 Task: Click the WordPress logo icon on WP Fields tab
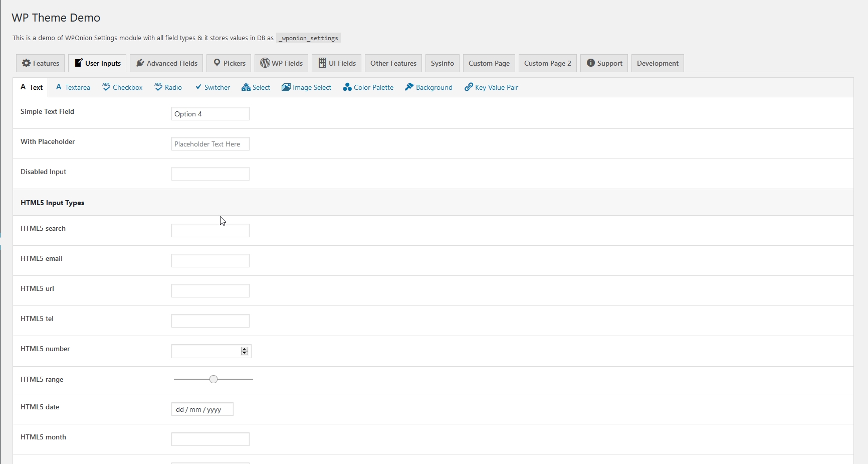pos(265,63)
